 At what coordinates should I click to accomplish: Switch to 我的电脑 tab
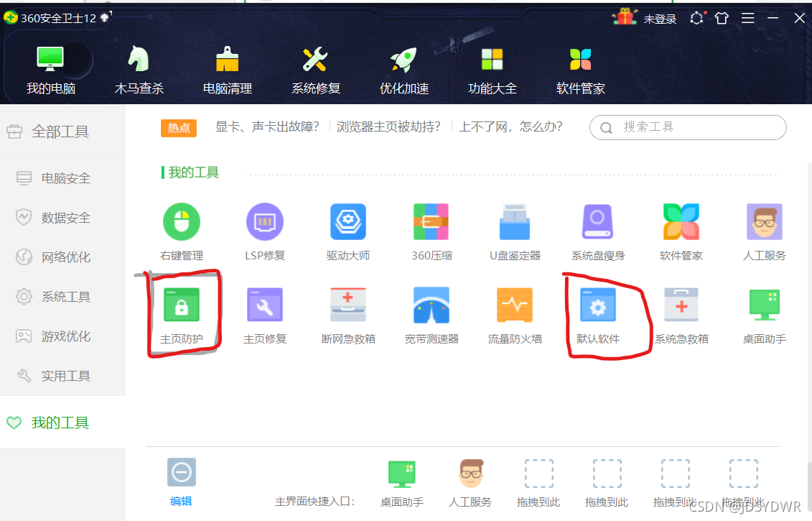[x=51, y=71]
